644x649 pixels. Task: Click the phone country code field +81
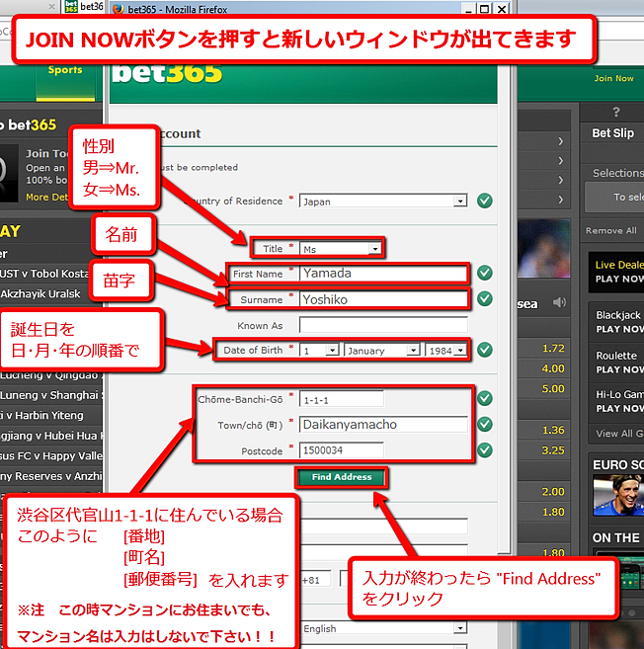316,580
